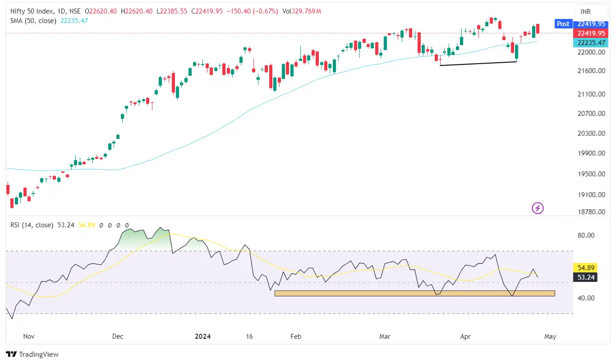Open the INR currency selector

591,11
